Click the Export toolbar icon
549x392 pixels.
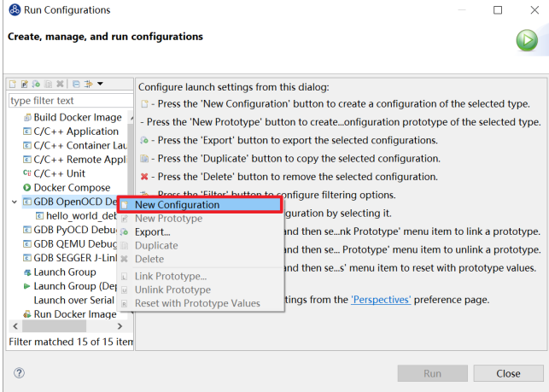point(36,84)
